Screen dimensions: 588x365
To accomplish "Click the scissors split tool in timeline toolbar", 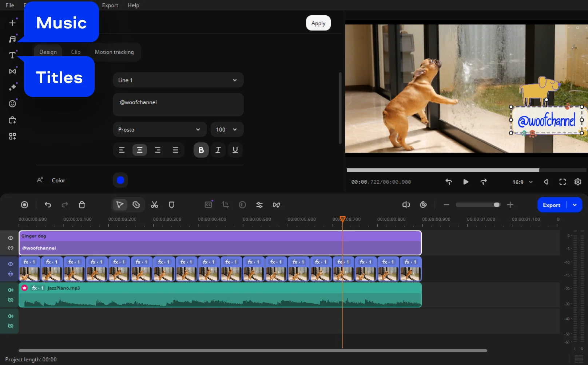I will 155,205.
